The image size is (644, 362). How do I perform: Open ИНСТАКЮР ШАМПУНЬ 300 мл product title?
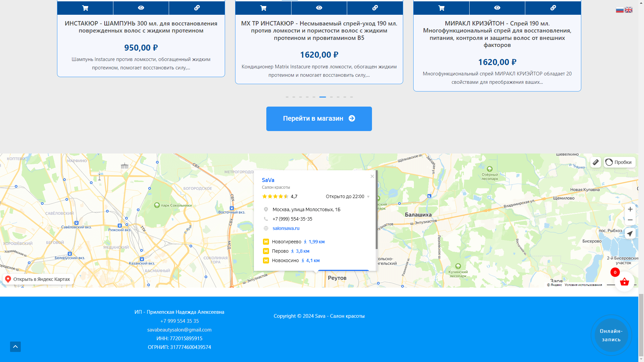click(x=141, y=27)
